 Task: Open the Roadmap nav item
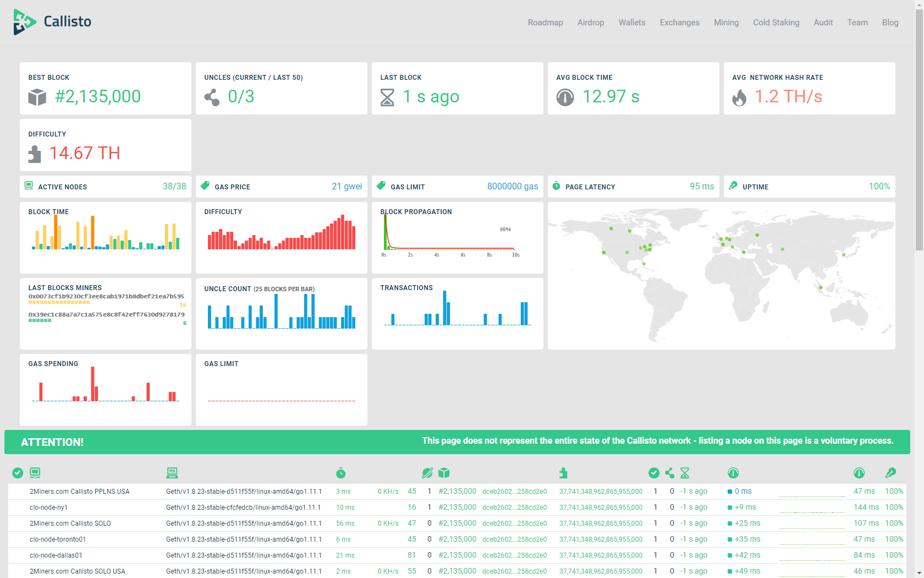(545, 23)
